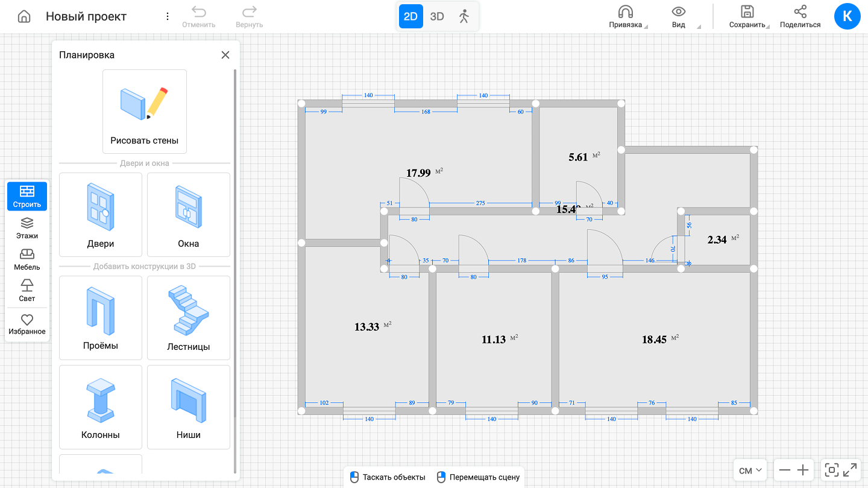
Task: Open the Привязка snapping dropdown
Action: (627, 17)
